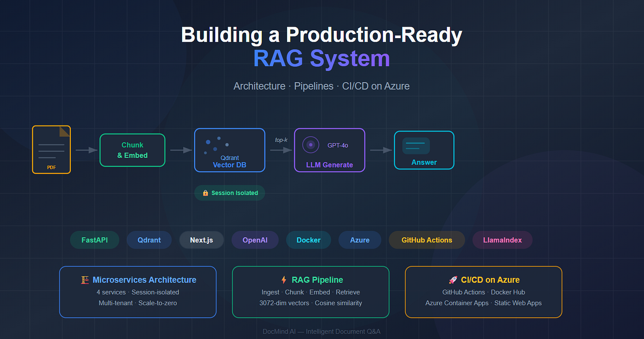This screenshot has width=644, height=339.
Task: Click the top-k label
Action: pyautogui.click(x=281, y=140)
